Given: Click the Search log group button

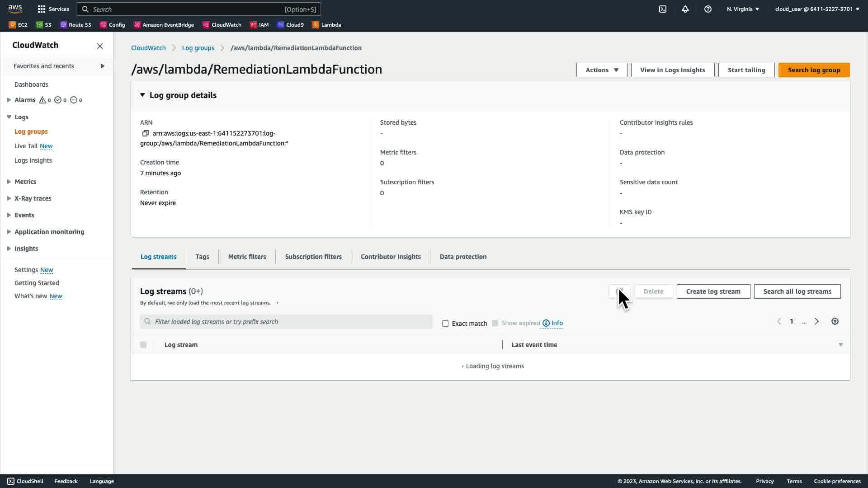Looking at the screenshot, I should pyautogui.click(x=813, y=70).
